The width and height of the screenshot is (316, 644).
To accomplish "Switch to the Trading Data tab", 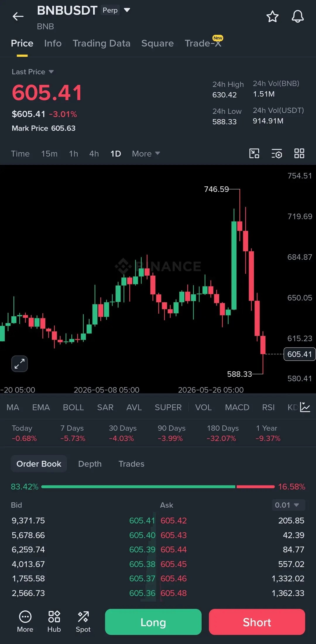I will pyautogui.click(x=102, y=43).
